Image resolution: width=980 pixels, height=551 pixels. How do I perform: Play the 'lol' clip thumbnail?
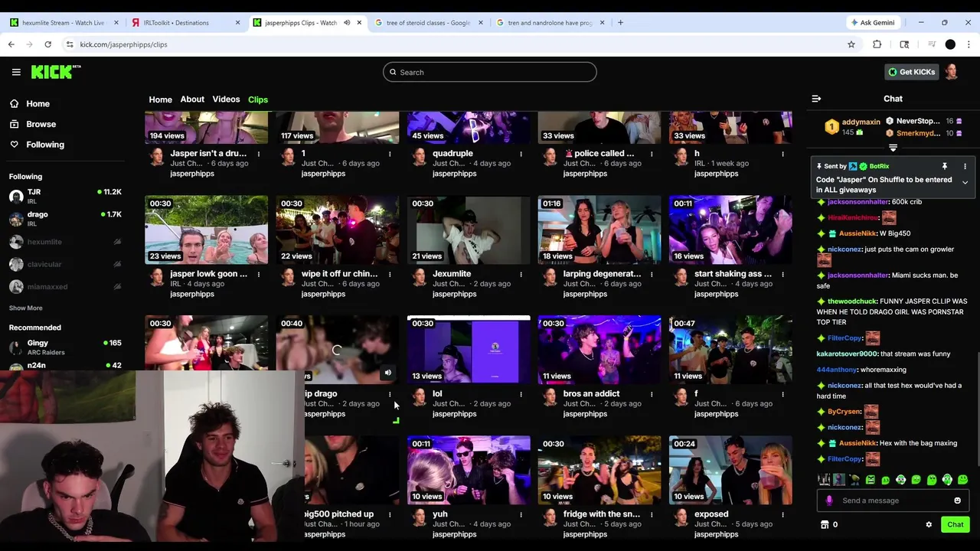click(469, 350)
